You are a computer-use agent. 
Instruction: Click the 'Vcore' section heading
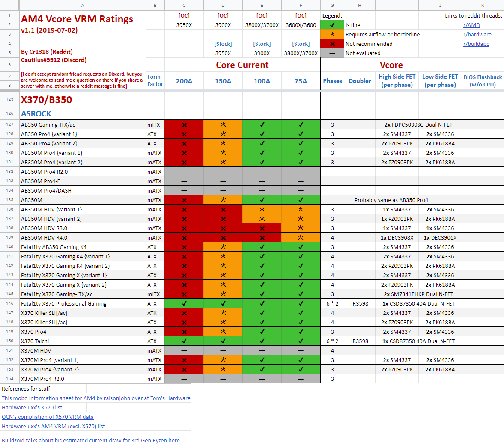point(391,65)
